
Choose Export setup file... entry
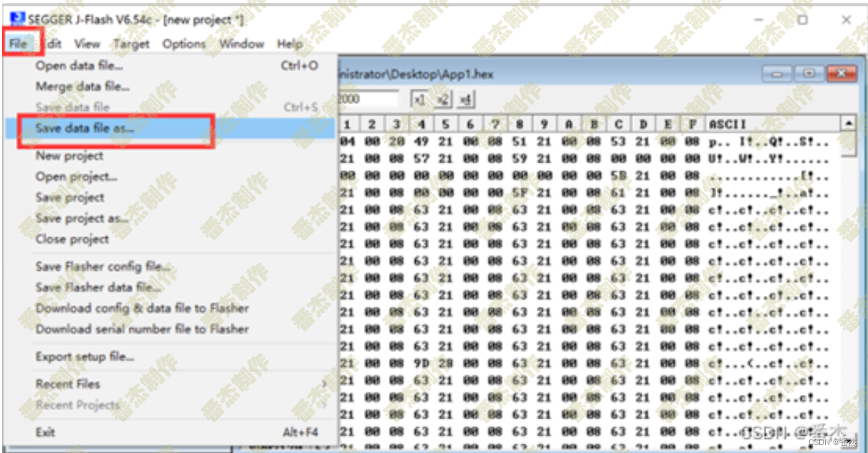(x=171, y=356)
